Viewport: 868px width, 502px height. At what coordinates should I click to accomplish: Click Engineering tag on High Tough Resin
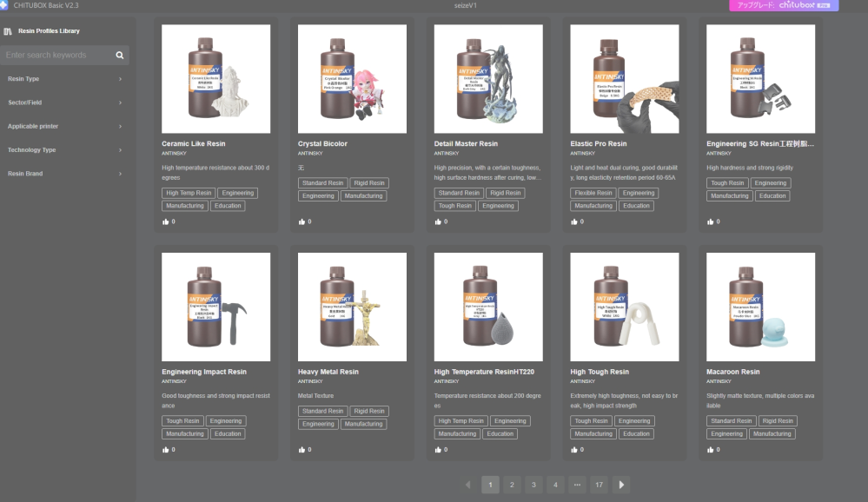634,421
